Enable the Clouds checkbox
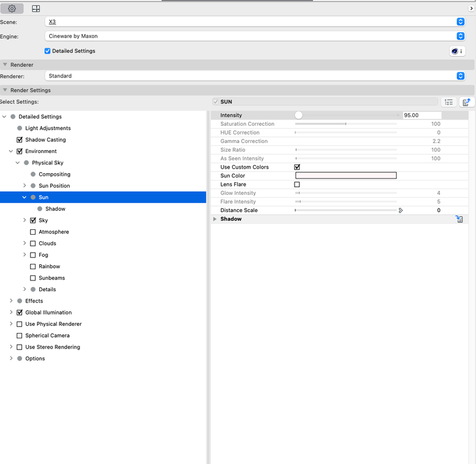This screenshot has height=464, width=476. 33,244
